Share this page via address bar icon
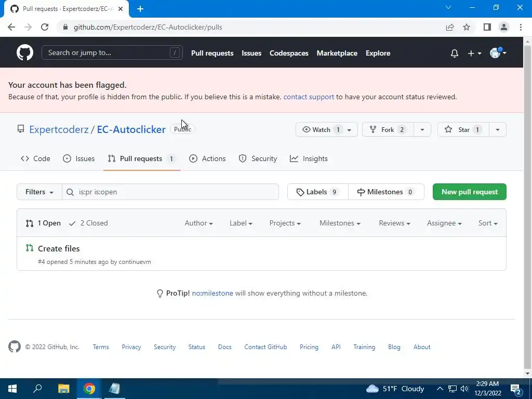Viewport: 532px width, 399px height. 450,27
